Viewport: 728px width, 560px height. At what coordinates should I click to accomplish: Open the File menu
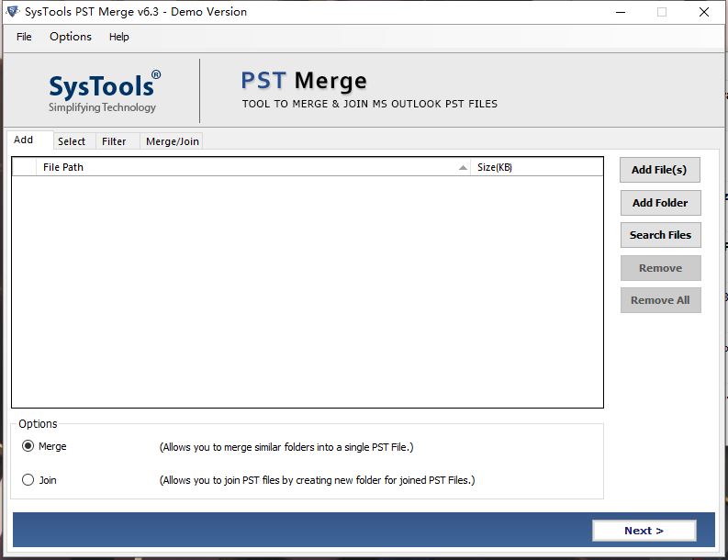coord(24,37)
